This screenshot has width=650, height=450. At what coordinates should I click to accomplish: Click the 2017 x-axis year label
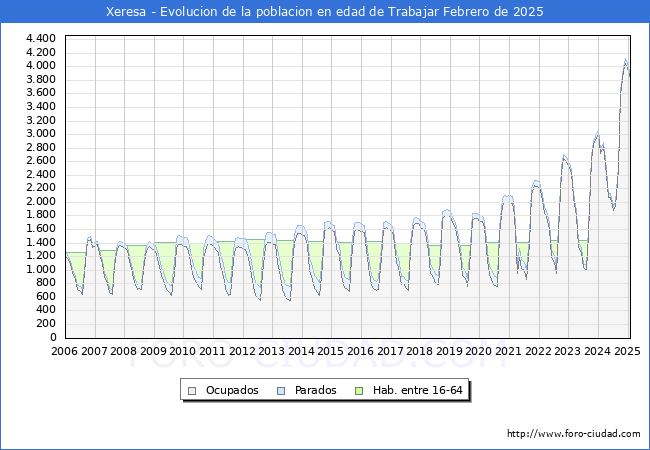click(390, 351)
